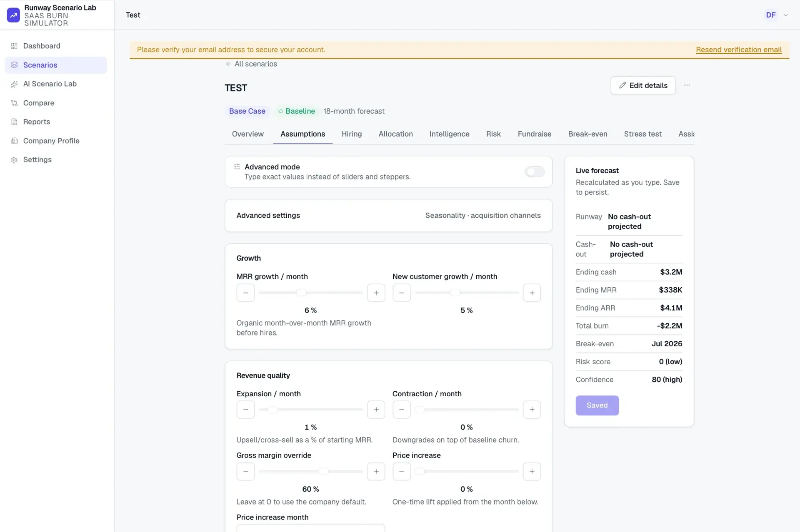This screenshot has height=532, width=800.
Task: Click the DF user avatar
Action: (x=771, y=15)
